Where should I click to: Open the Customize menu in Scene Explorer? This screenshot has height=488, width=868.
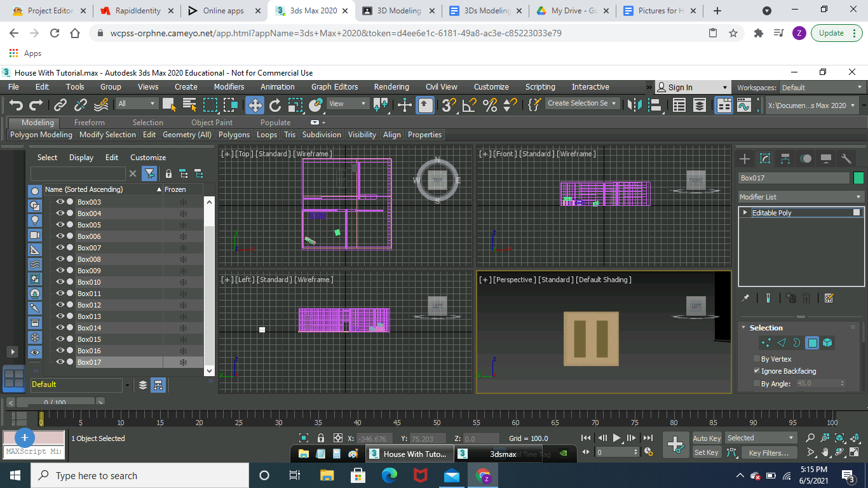(x=148, y=158)
